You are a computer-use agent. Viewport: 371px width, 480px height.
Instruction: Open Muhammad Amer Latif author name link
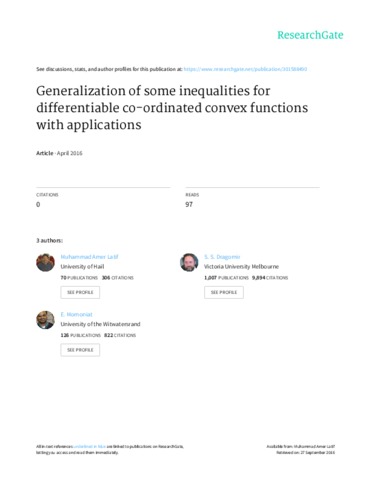point(89,257)
